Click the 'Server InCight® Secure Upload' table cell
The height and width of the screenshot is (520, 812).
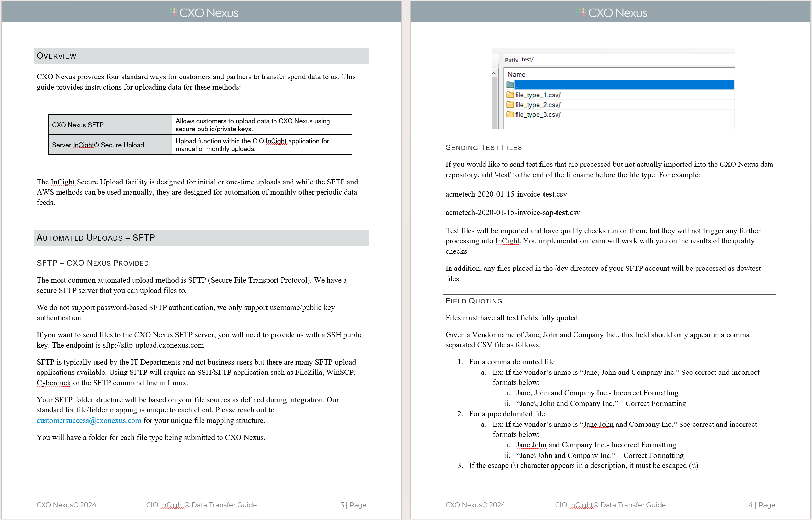point(110,145)
